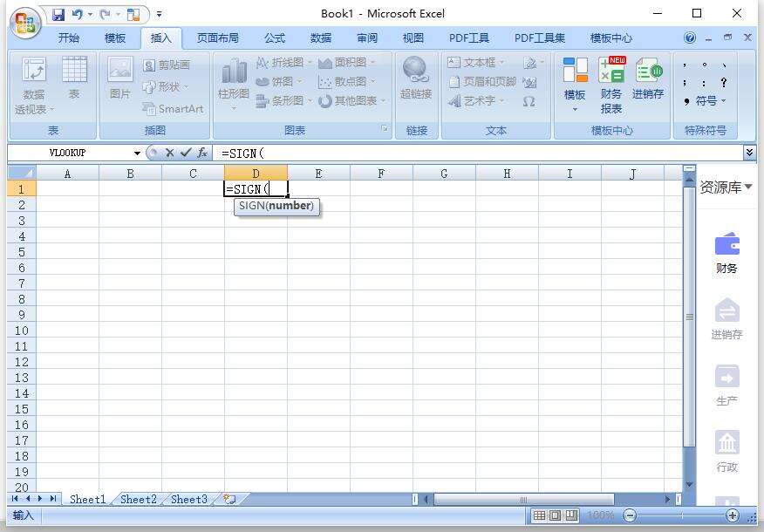Viewport: 764px width, 532px height.
Task: Open the 形状 shapes dropdown
Action: (166, 86)
